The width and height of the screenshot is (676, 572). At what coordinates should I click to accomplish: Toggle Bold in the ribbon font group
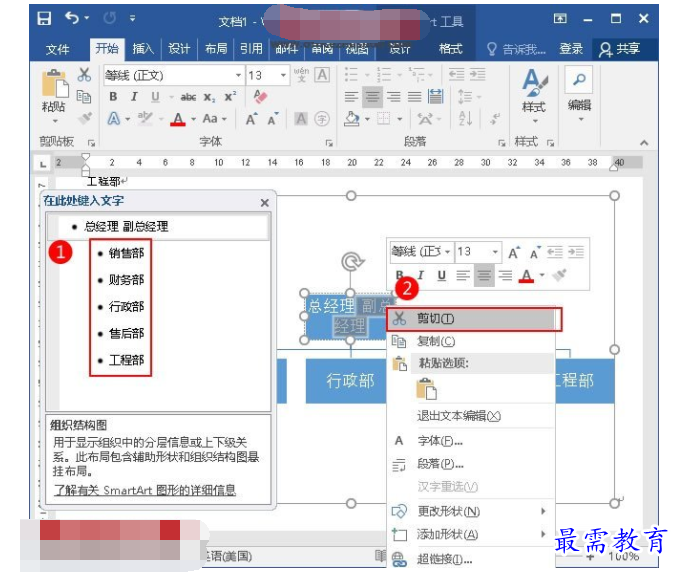pyautogui.click(x=113, y=97)
